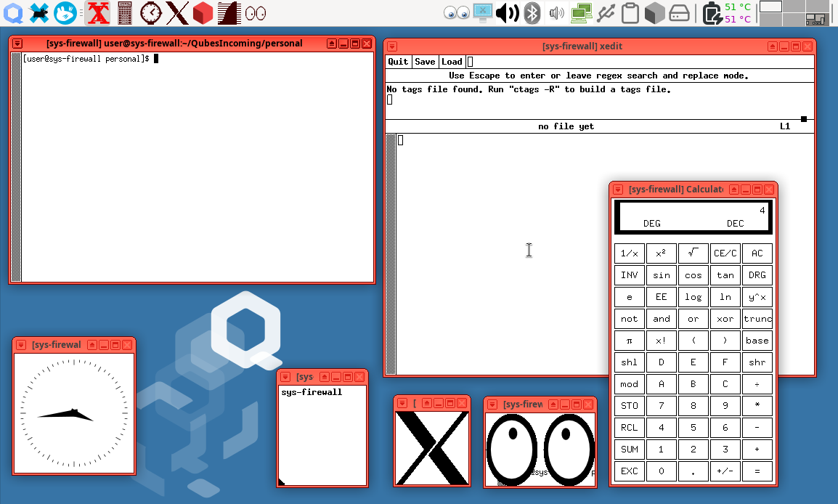
Task: Select the red cube taskbar icon
Action: (203, 13)
